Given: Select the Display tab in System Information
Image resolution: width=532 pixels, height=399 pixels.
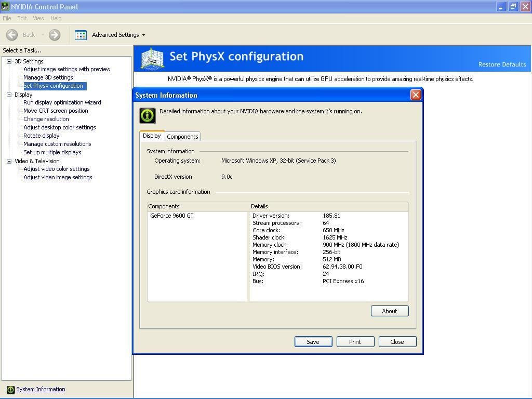Looking at the screenshot, I should pyautogui.click(x=152, y=136).
